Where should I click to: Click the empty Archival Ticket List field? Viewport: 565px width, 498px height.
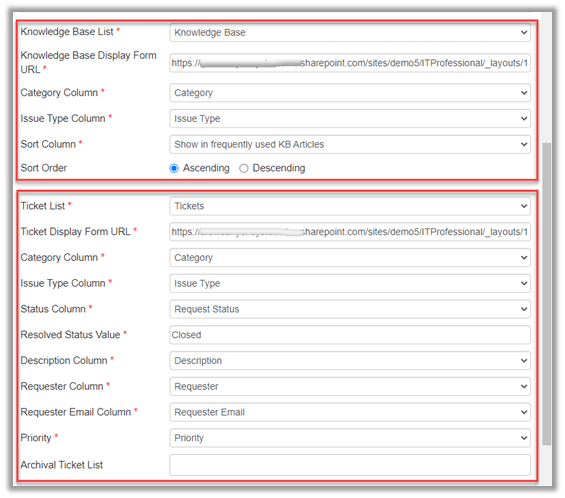[x=350, y=465]
